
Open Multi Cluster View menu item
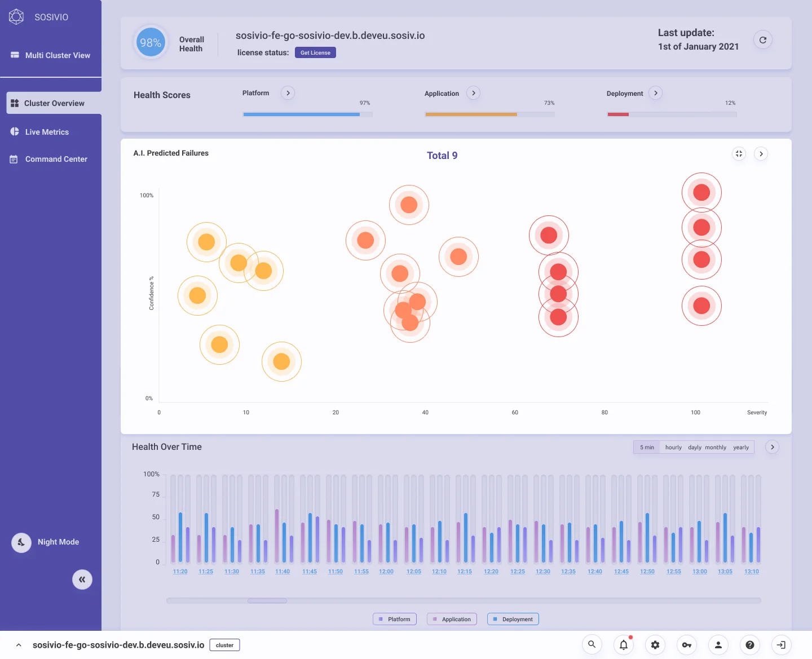[x=51, y=55]
